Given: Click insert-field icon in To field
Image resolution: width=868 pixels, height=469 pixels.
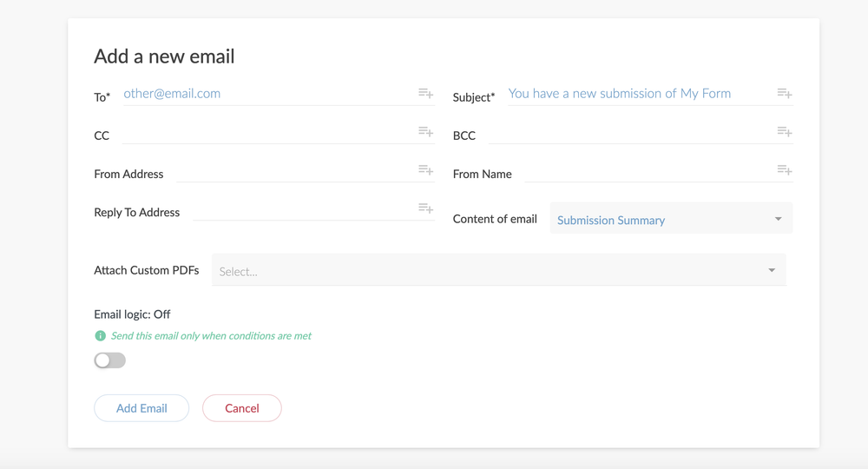Looking at the screenshot, I should 425,93.
